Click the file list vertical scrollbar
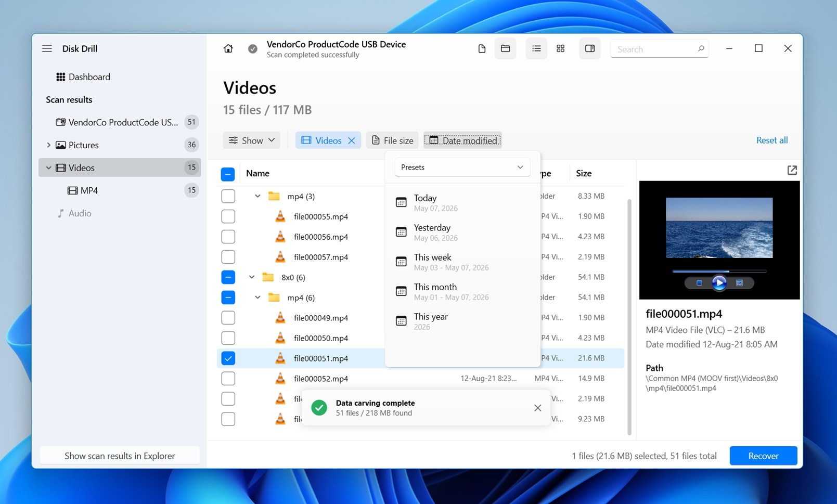This screenshot has width=837, height=504. coord(629,316)
